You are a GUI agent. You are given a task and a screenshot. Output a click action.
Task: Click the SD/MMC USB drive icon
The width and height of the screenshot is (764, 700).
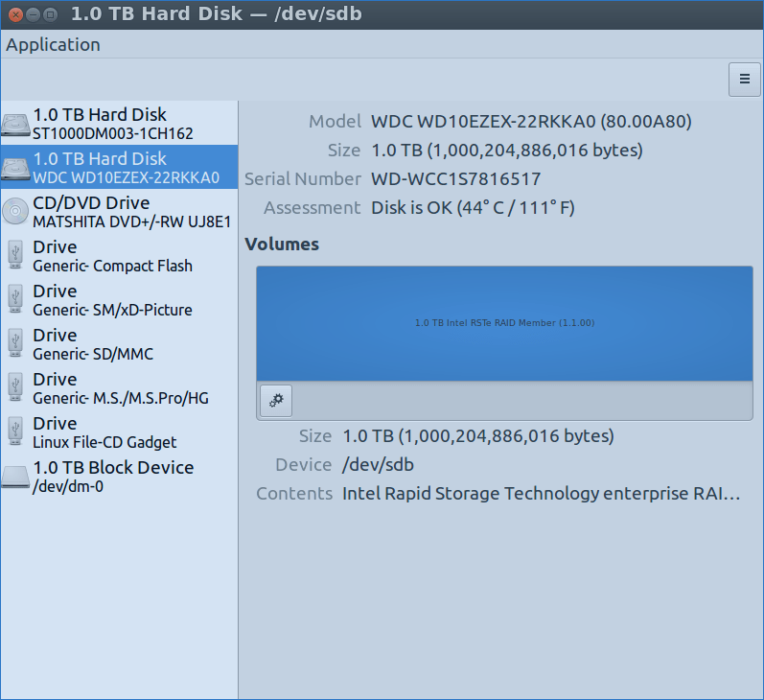pos(15,342)
